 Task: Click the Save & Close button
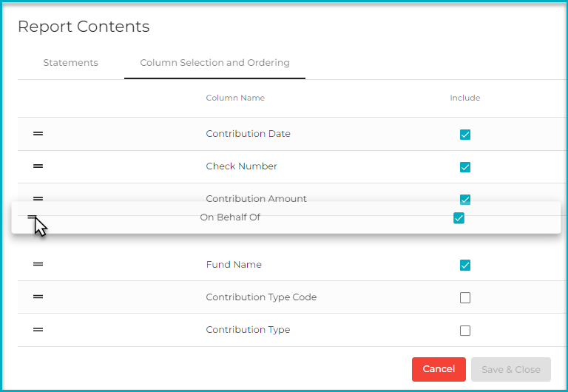click(511, 369)
